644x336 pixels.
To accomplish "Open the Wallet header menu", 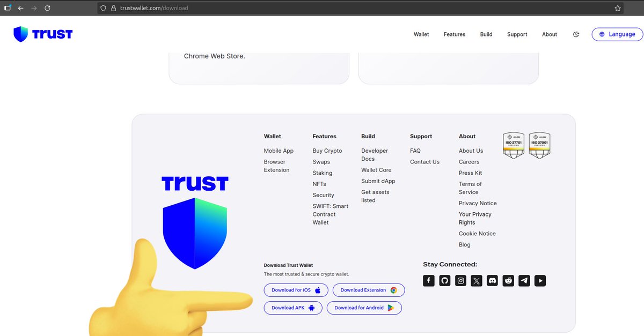I will click(421, 34).
